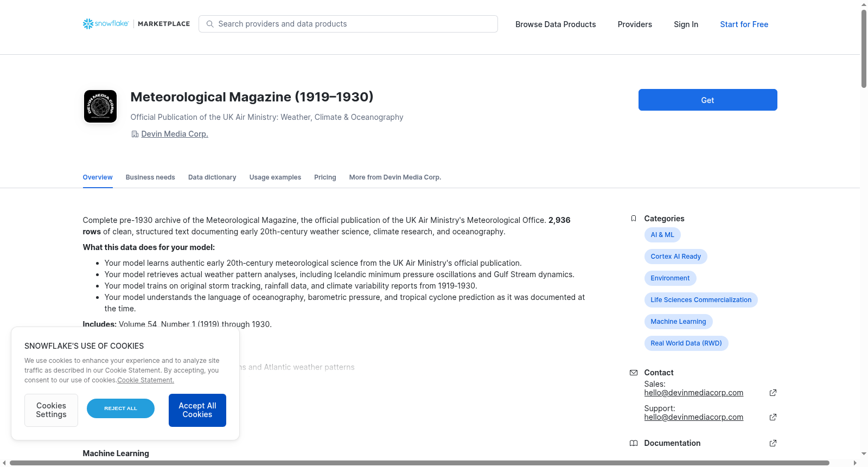The width and height of the screenshot is (868, 467).
Task: Click Accept All Cookies
Action: click(197, 410)
